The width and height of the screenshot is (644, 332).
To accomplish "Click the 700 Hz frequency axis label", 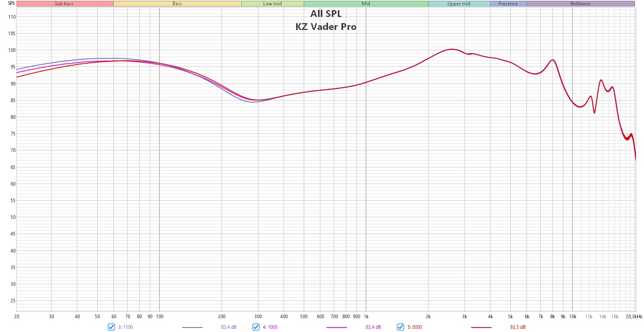I will pyautogui.click(x=334, y=317).
